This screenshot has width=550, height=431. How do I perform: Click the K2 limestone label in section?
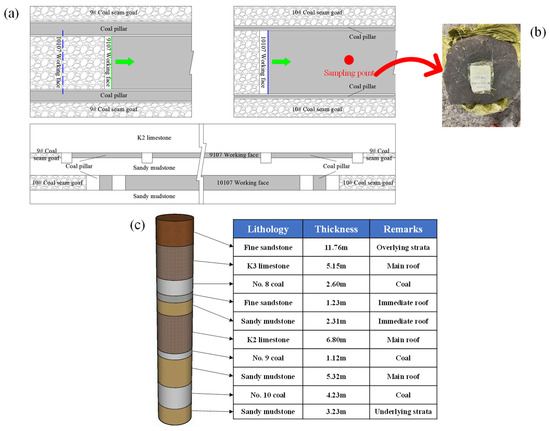pos(154,138)
